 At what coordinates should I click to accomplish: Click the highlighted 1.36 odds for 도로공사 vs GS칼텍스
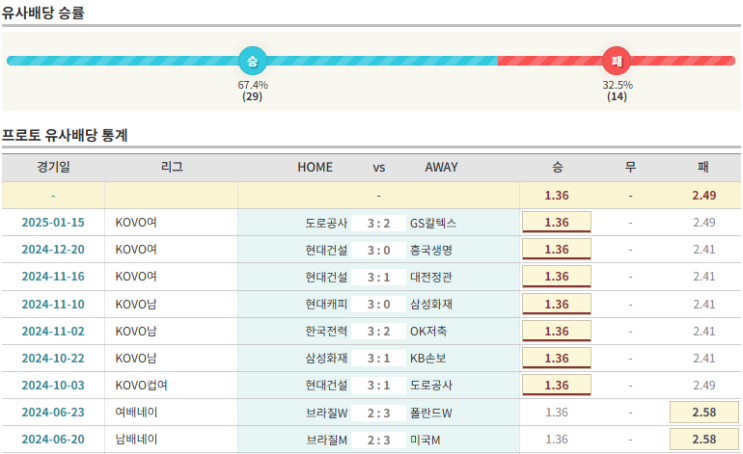coord(556,222)
